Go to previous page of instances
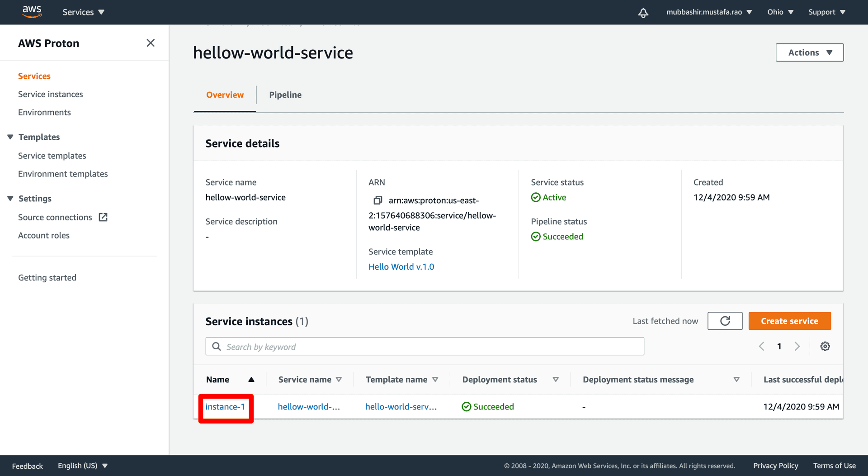This screenshot has height=476, width=868. click(x=761, y=346)
